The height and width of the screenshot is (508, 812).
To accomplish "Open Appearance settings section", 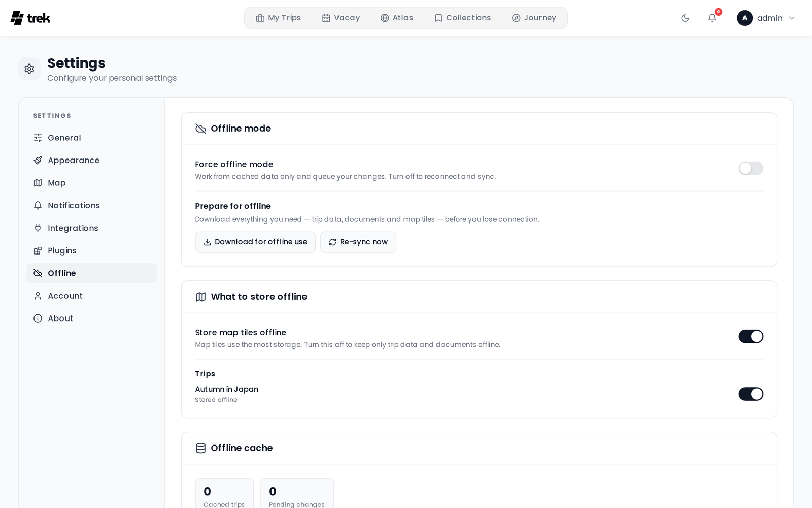I will tap(91, 161).
